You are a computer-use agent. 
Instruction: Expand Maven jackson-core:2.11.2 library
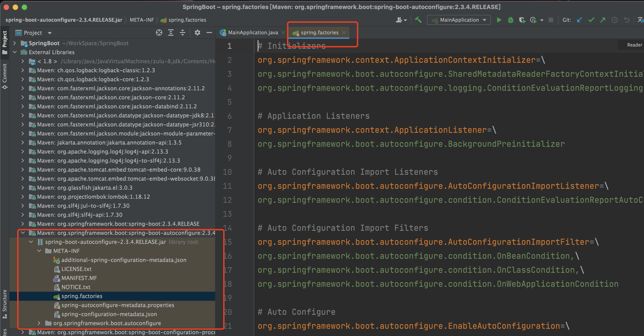coord(23,97)
